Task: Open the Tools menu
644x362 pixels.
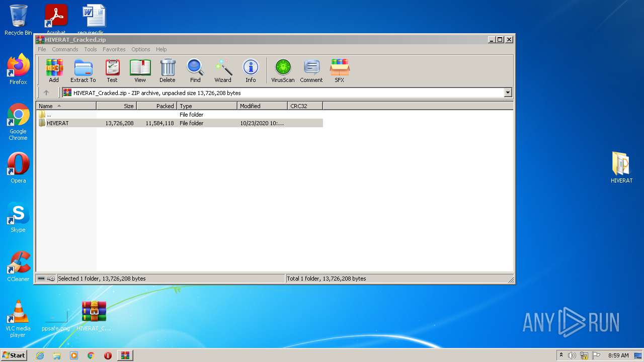Action: click(91, 49)
